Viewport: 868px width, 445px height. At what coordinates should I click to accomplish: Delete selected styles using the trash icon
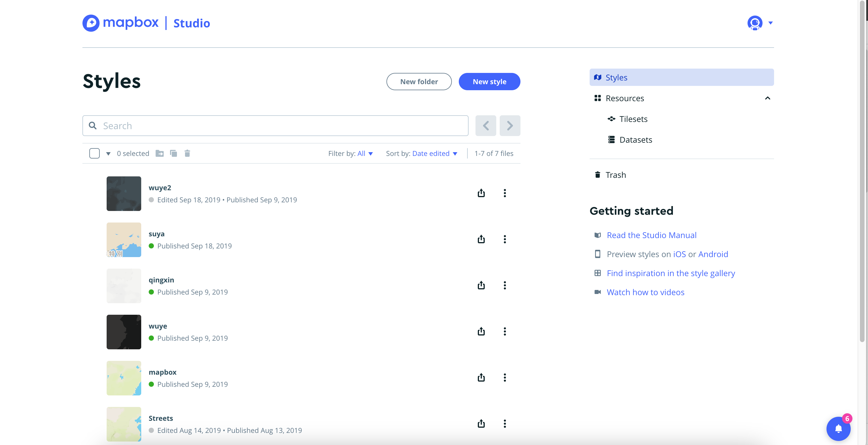pos(187,153)
